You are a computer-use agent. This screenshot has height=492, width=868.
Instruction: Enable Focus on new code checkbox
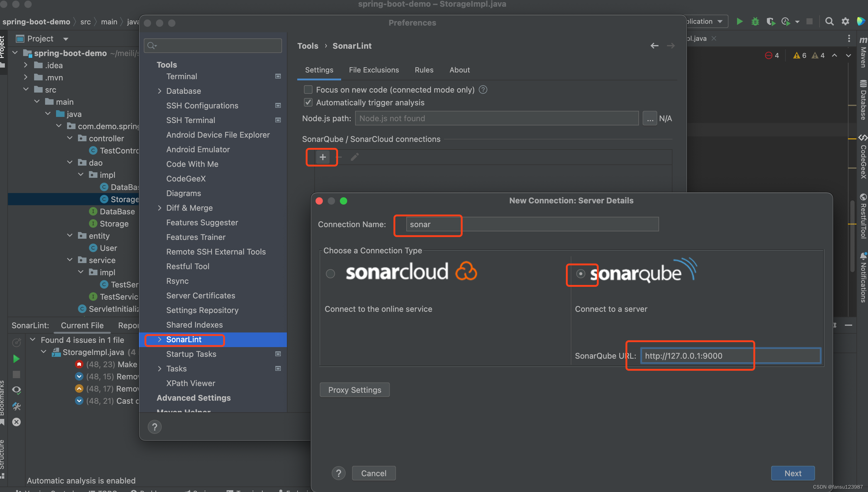pos(308,90)
